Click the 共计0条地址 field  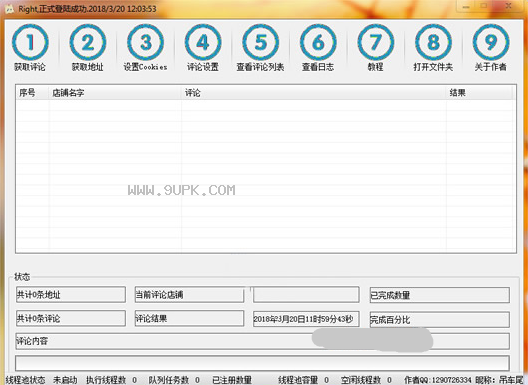point(71,295)
